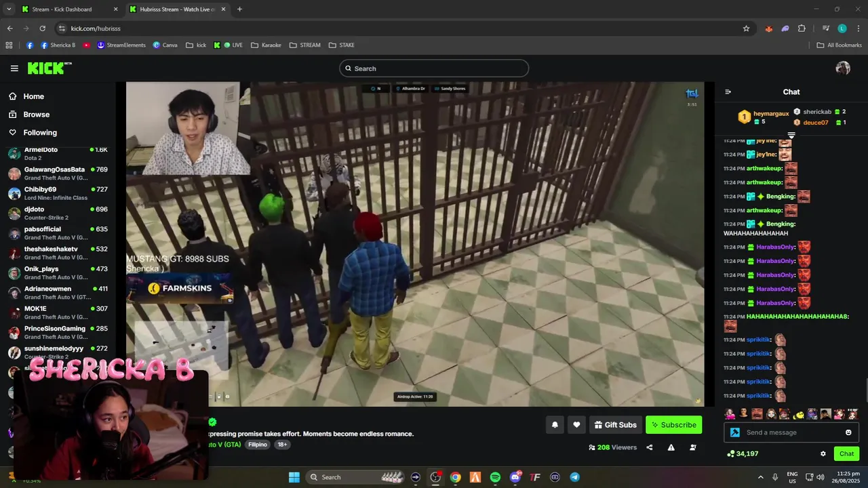Click the 18+ tag
Image resolution: width=868 pixels, height=488 pixels.
click(x=281, y=445)
